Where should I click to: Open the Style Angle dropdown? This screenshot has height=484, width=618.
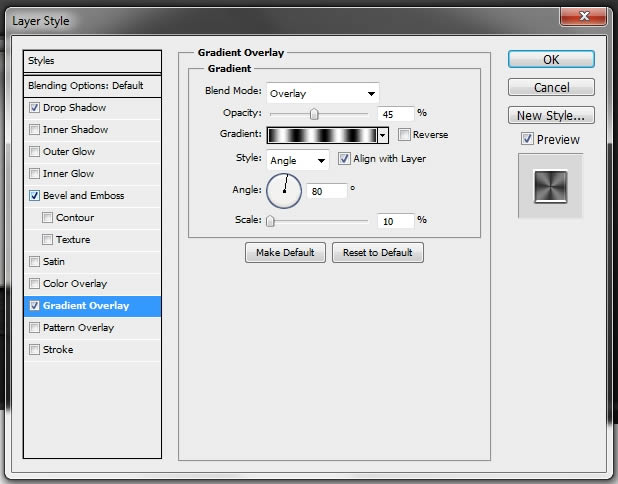pyautogui.click(x=298, y=160)
